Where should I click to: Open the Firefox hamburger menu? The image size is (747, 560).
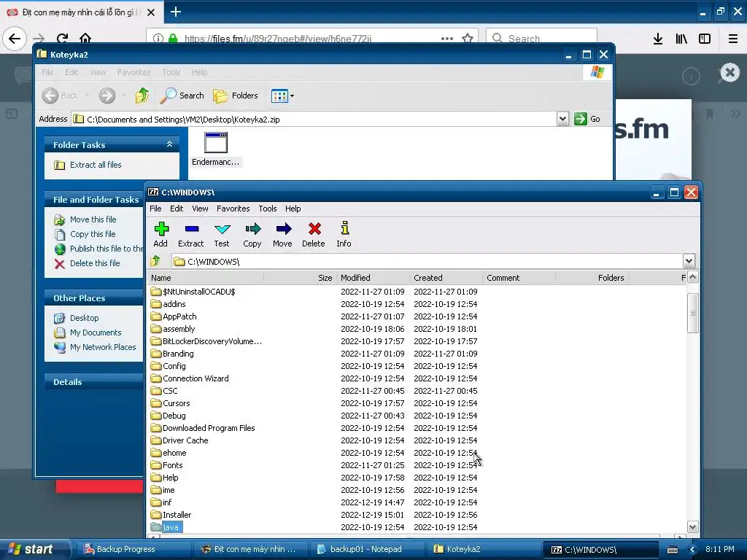click(x=733, y=39)
